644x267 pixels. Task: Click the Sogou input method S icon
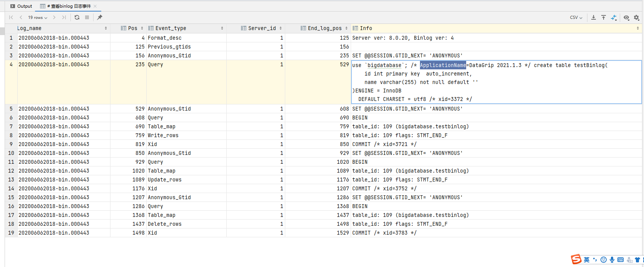pyautogui.click(x=576, y=259)
